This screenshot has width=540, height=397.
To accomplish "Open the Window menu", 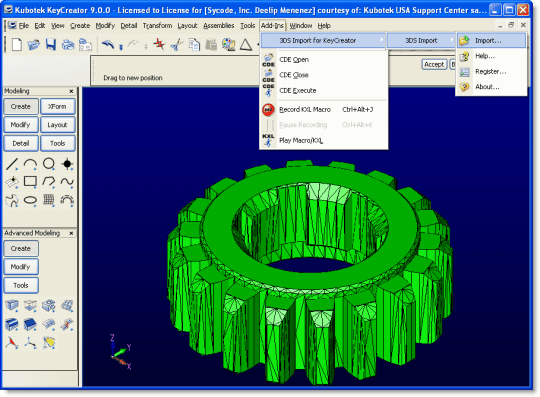I will [x=300, y=26].
